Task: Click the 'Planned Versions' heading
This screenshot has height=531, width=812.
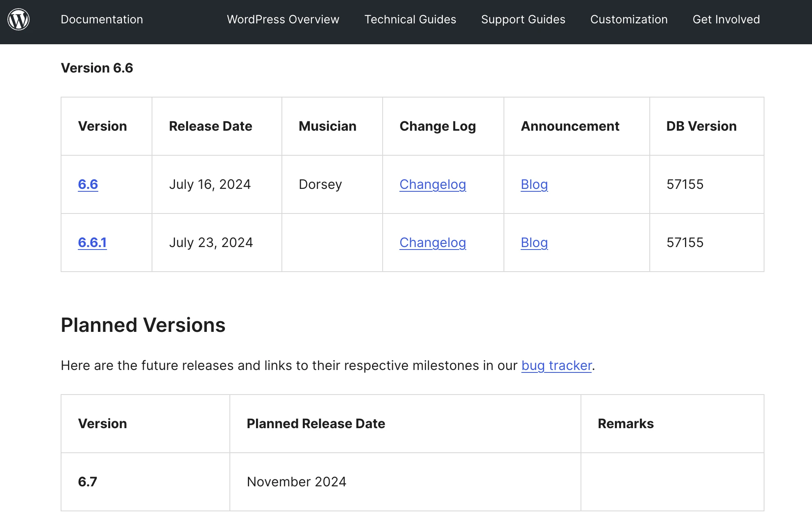Action: (143, 325)
